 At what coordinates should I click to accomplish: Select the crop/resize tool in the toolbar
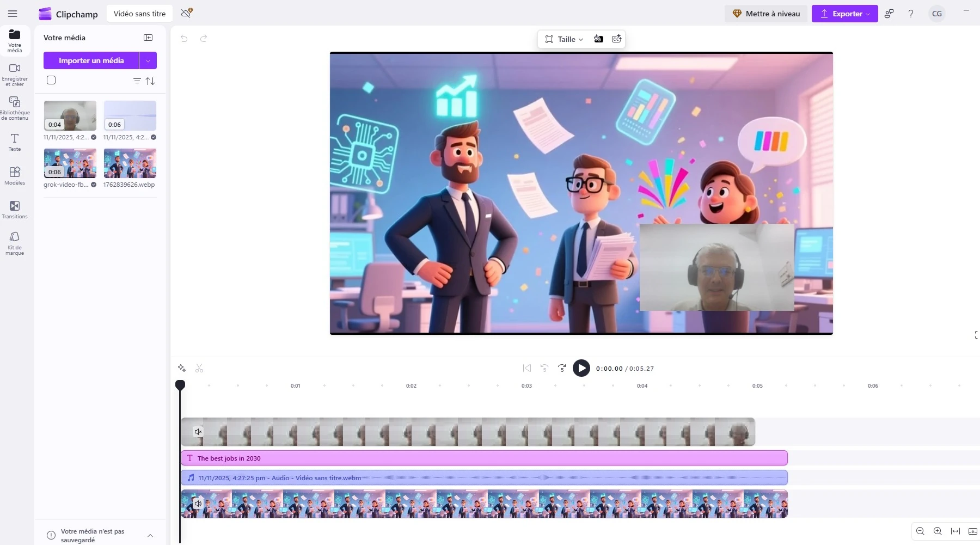[549, 39]
